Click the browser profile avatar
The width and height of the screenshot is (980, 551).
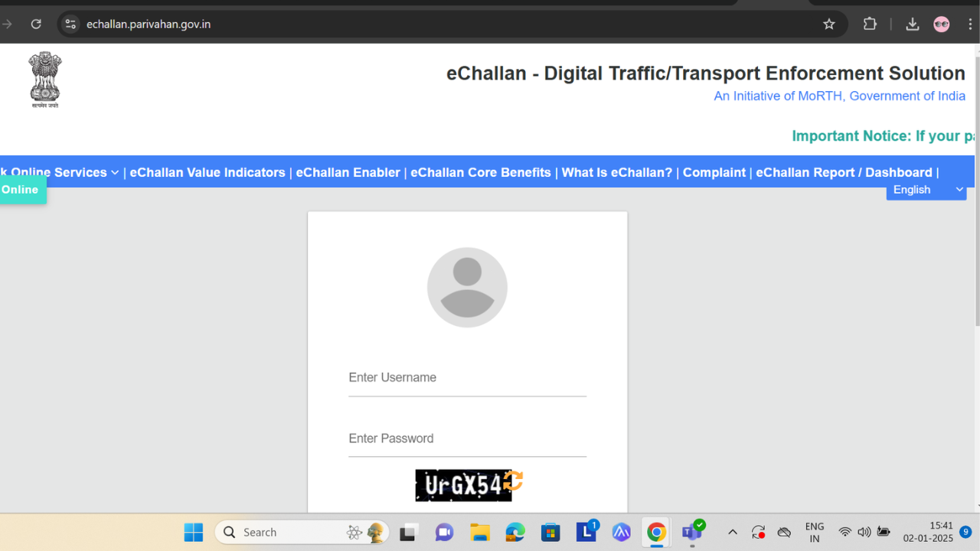pos(941,24)
